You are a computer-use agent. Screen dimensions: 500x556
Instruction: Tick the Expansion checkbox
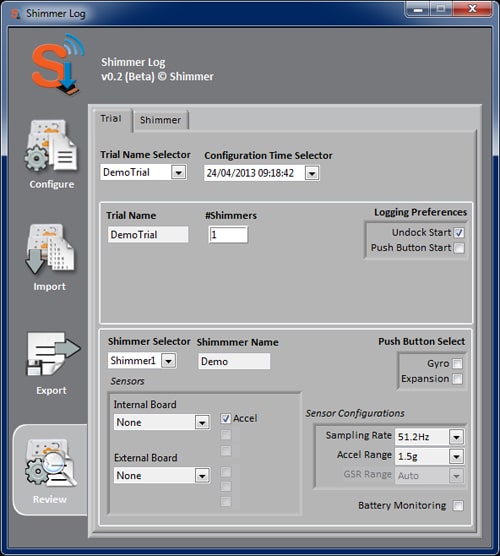click(x=457, y=379)
